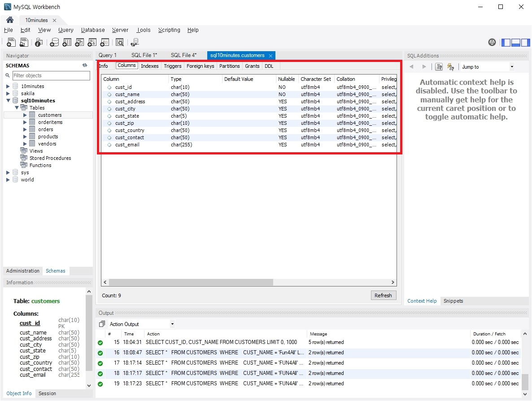Click the Output panel scroll-up arrow

coord(525,334)
